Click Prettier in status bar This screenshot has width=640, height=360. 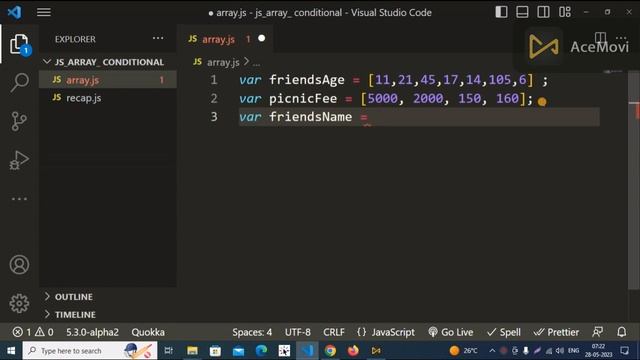coord(556,332)
